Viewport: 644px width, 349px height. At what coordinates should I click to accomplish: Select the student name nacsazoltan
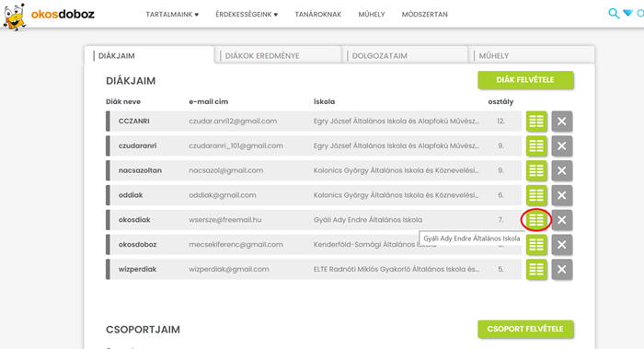click(140, 170)
